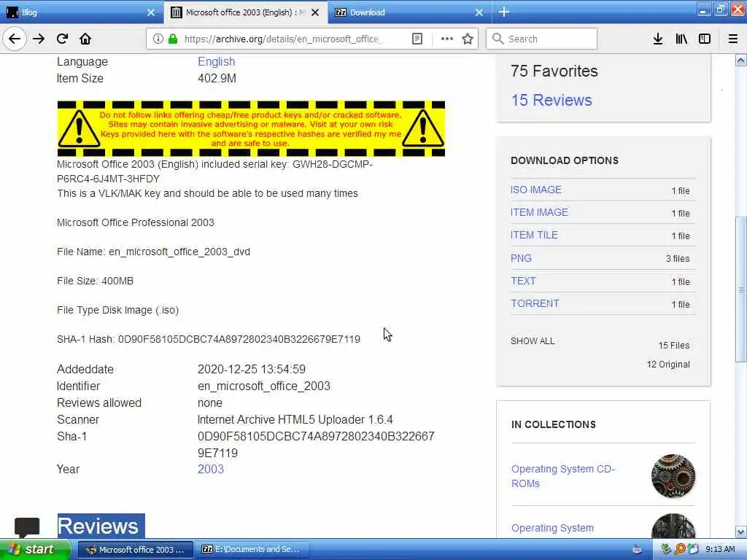Viewport: 747px width, 560px height.
Task: Click the 75 Favorites text
Action: tap(554, 71)
